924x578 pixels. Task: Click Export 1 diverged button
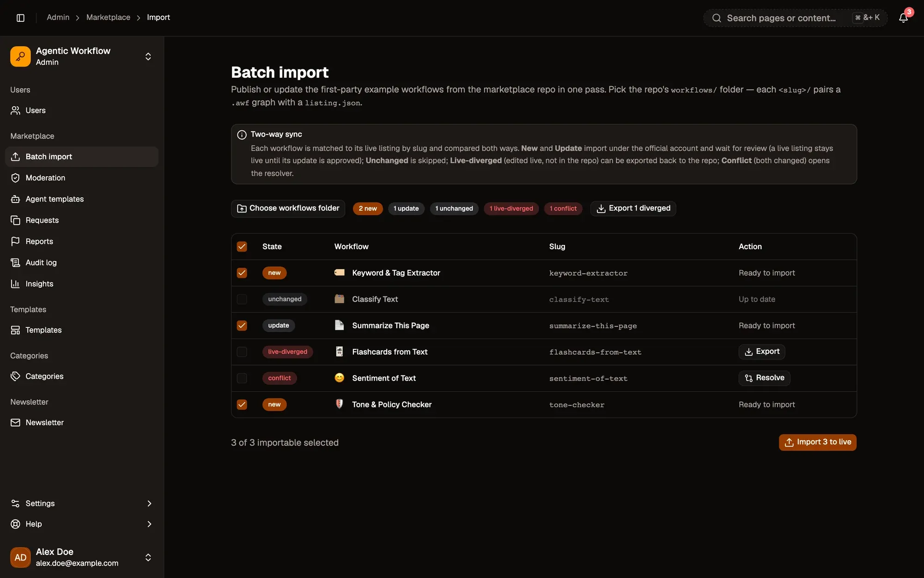coord(633,209)
